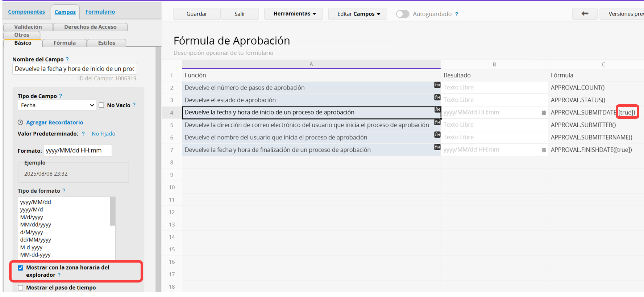Click the formula icon in row 2
This screenshot has width=644, height=297.
click(437, 85)
